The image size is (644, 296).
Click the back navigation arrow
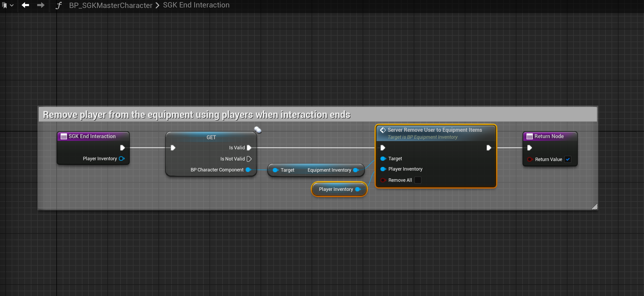pyautogui.click(x=25, y=5)
